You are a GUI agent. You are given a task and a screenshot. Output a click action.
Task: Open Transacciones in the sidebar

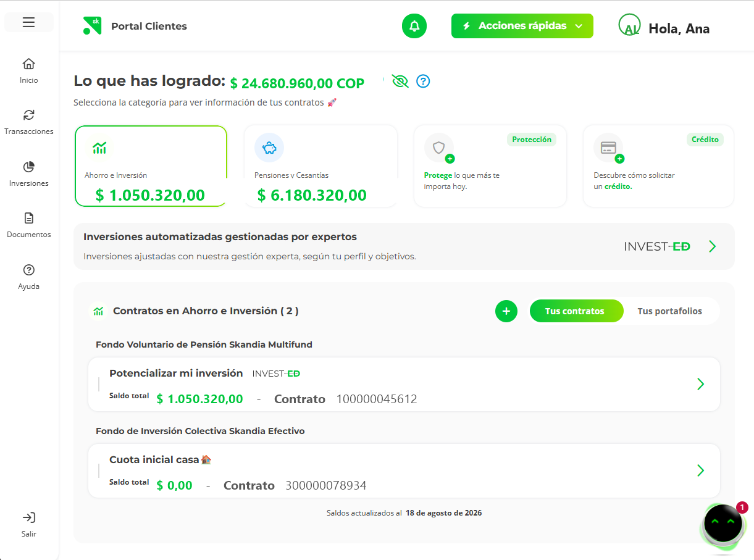click(x=28, y=122)
